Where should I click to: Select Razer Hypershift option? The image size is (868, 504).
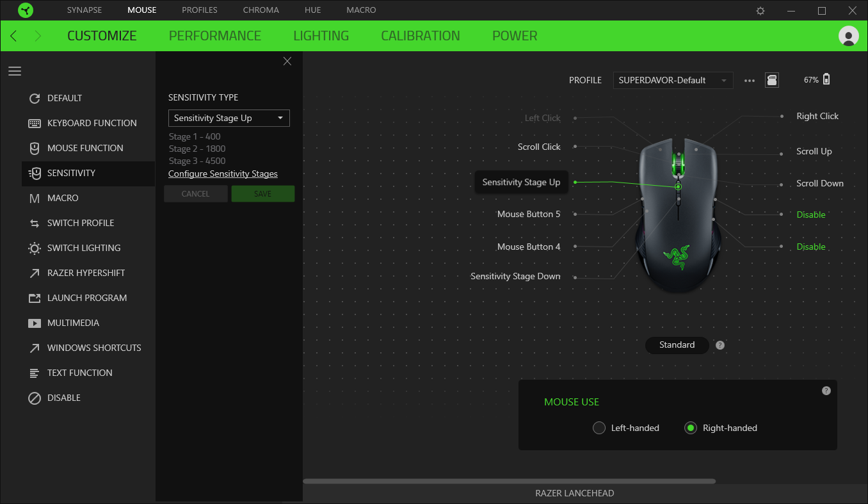88,273
